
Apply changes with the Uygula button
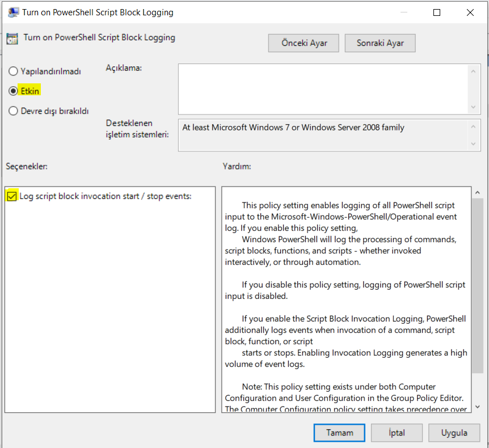[x=454, y=432]
